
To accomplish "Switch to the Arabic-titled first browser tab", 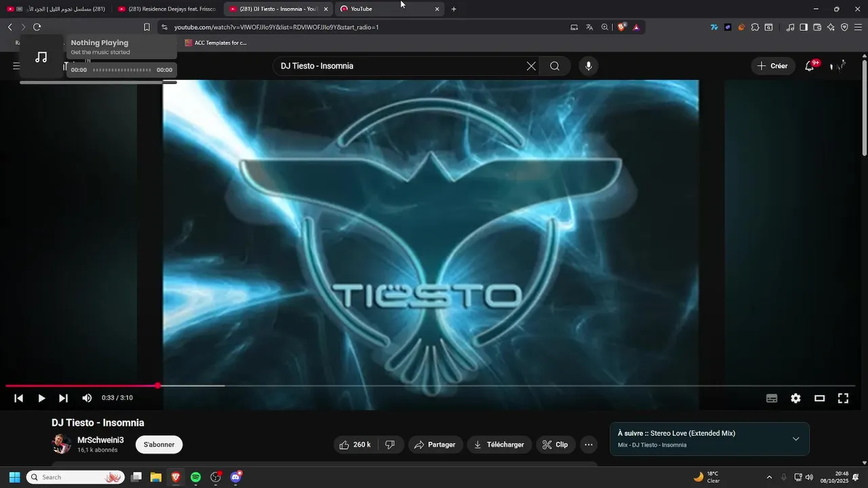I will pos(56,9).
